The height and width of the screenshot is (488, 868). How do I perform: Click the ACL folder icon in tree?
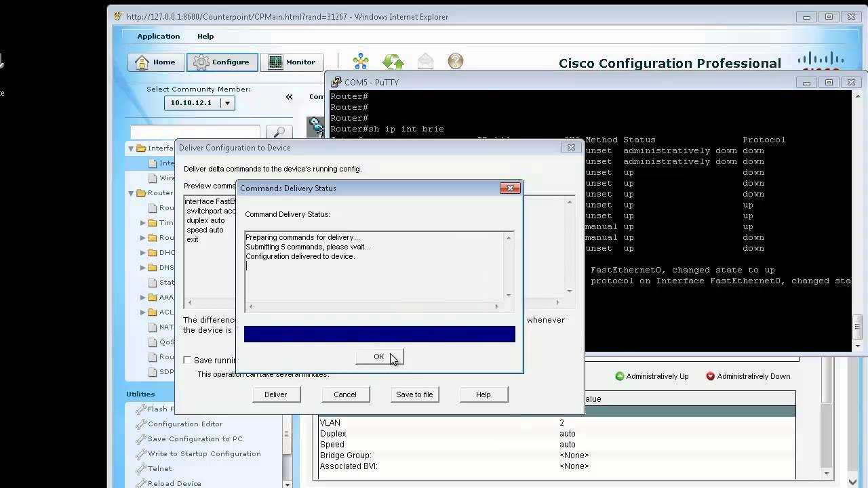click(153, 312)
